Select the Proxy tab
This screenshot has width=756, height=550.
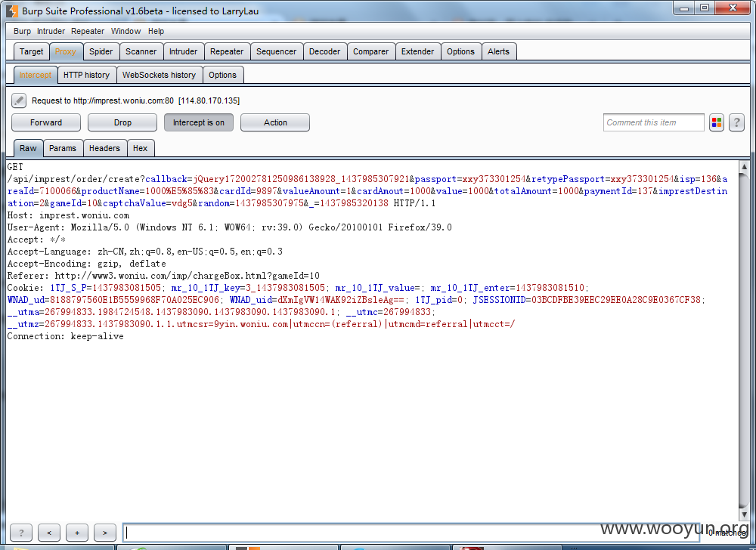tap(65, 51)
